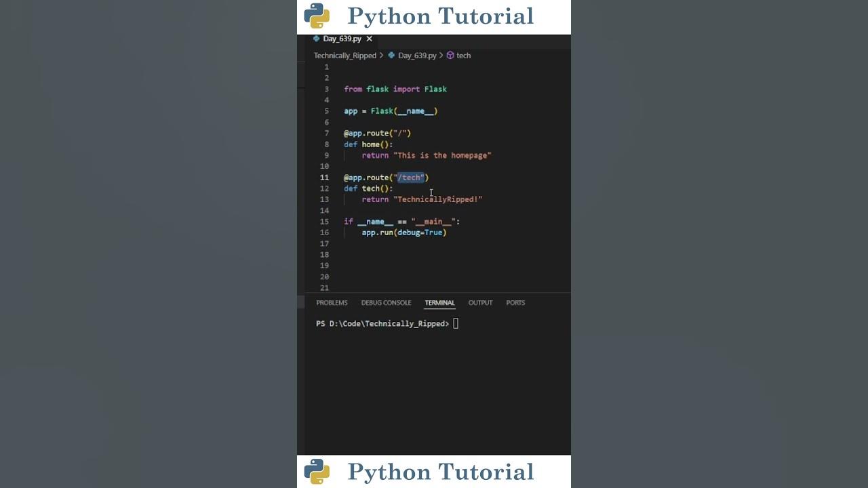Click the @app.route("/") decorator line
This screenshot has width=868, height=488.
(377, 134)
